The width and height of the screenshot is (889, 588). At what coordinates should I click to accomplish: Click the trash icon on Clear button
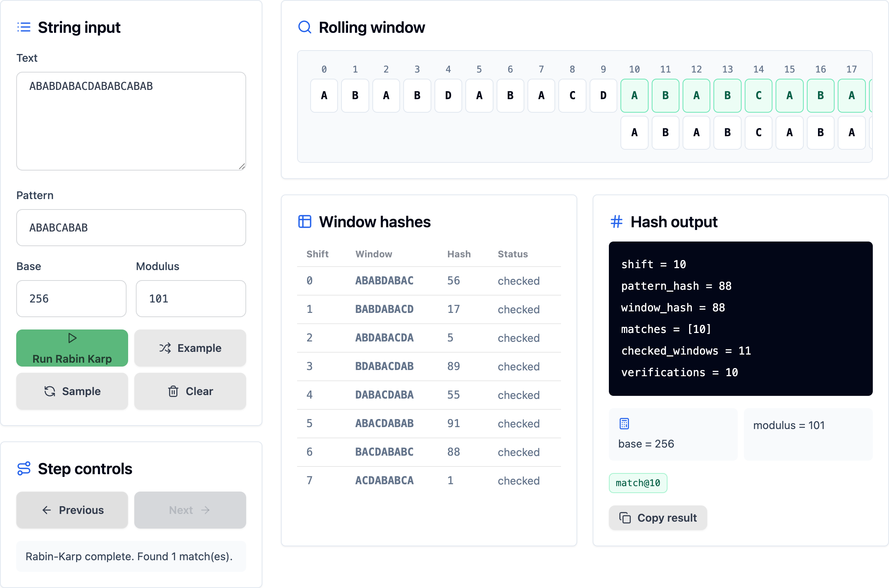[173, 391]
